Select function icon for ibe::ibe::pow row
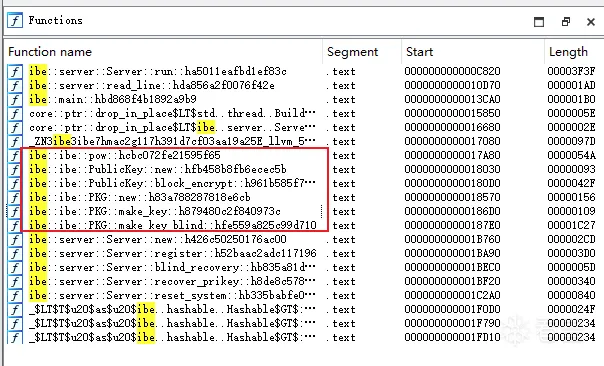Image resolution: width=604 pixels, height=366 pixels. point(15,156)
